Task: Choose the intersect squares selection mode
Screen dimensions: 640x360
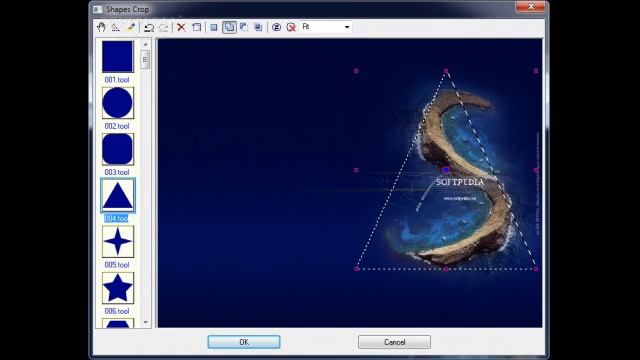Action: 258,27
